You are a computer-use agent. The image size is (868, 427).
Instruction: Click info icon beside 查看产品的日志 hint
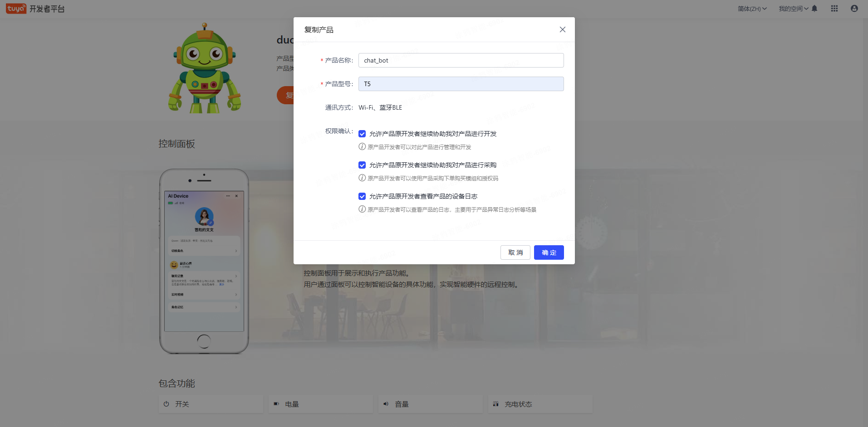[x=362, y=209]
